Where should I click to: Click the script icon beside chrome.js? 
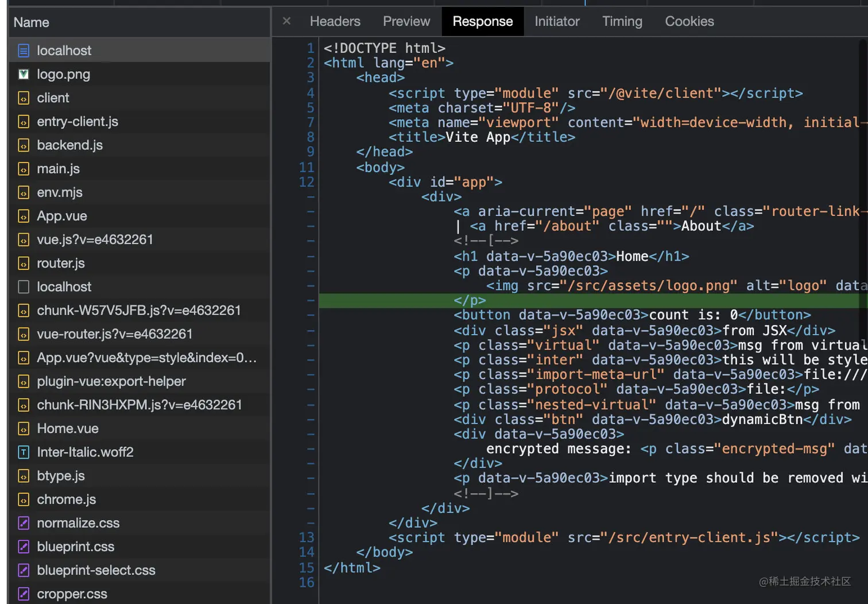[24, 500]
